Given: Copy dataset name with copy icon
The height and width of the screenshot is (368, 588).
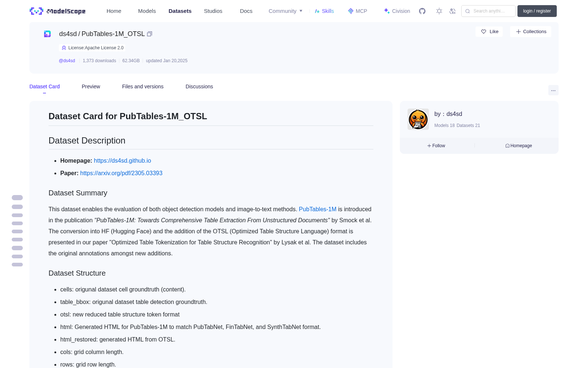Looking at the screenshot, I should click(x=150, y=34).
